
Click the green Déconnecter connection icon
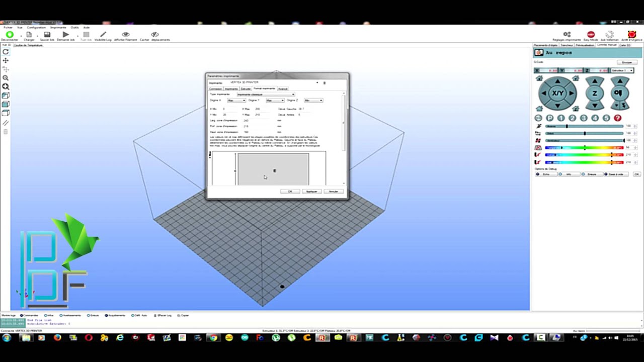click(10, 35)
